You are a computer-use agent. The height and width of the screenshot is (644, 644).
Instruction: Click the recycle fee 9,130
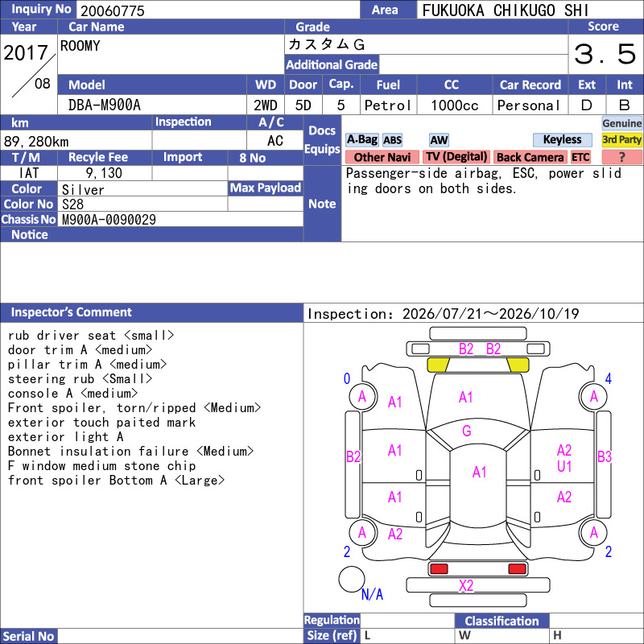(104, 173)
